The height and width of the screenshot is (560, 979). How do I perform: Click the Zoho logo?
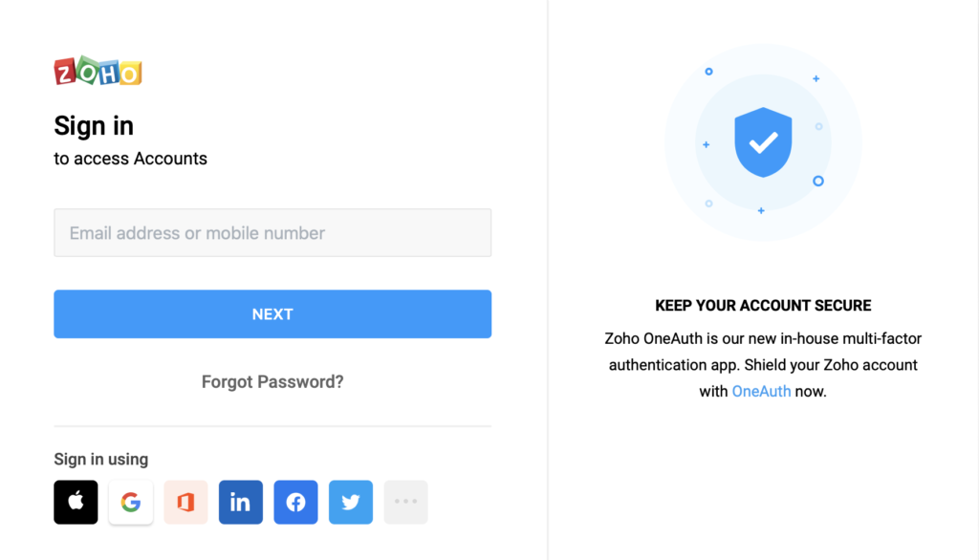[98, 72]
